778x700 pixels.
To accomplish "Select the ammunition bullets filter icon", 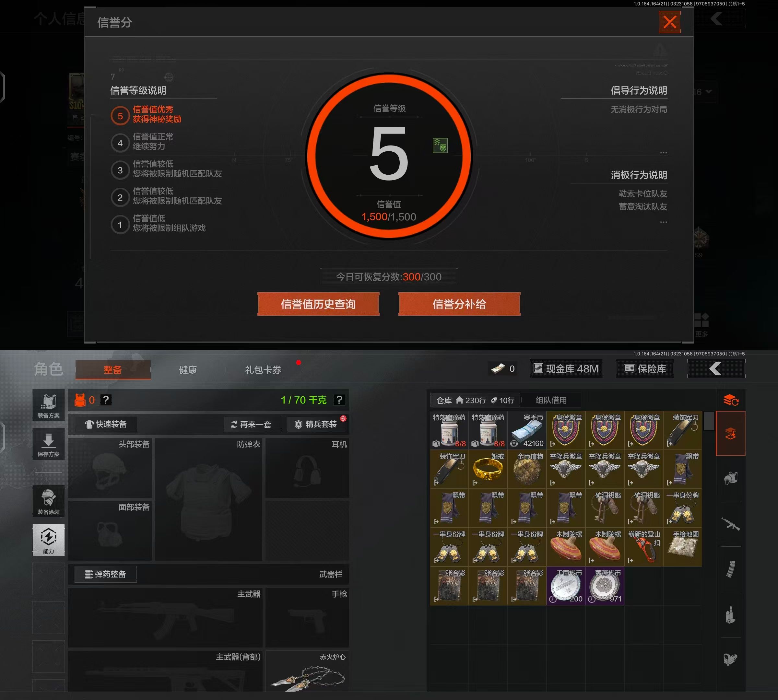I will click(730, 615).
